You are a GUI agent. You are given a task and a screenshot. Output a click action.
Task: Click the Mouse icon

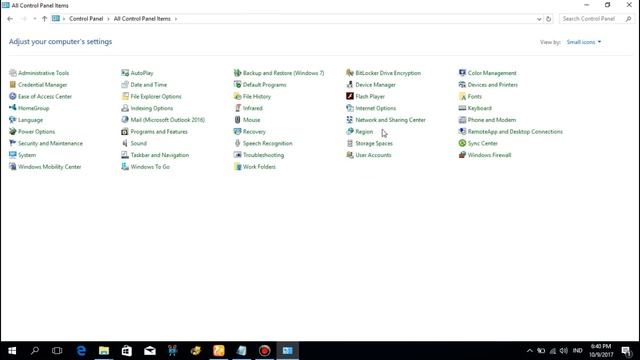238,120
